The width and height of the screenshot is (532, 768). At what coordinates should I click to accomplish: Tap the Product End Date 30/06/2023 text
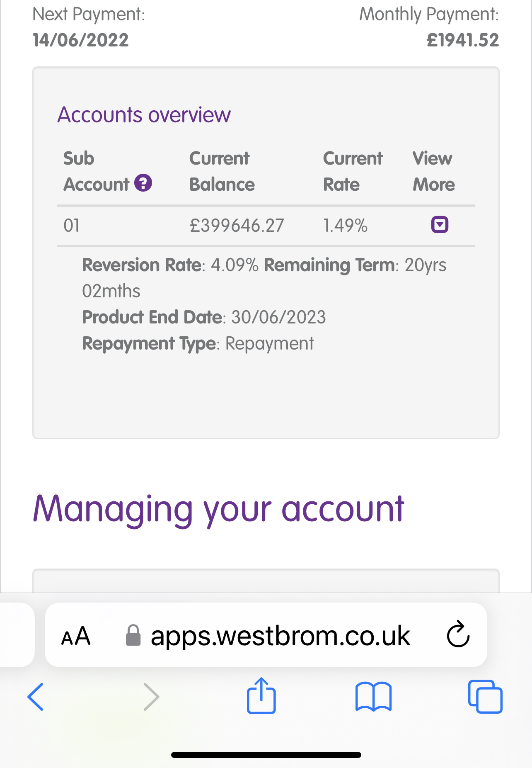[x=204, y=317]
